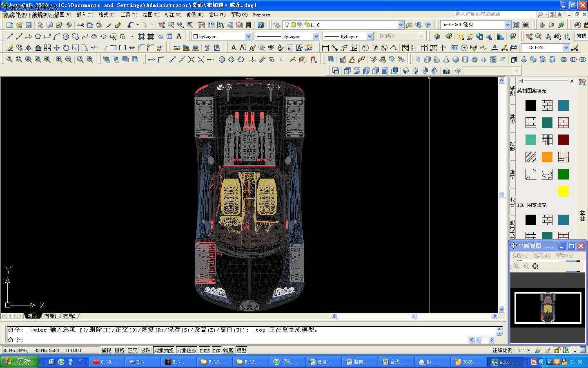Viewport: 588px width, 368px height.
Task: Select the Explode tool
Action: [x=160, y=48]
